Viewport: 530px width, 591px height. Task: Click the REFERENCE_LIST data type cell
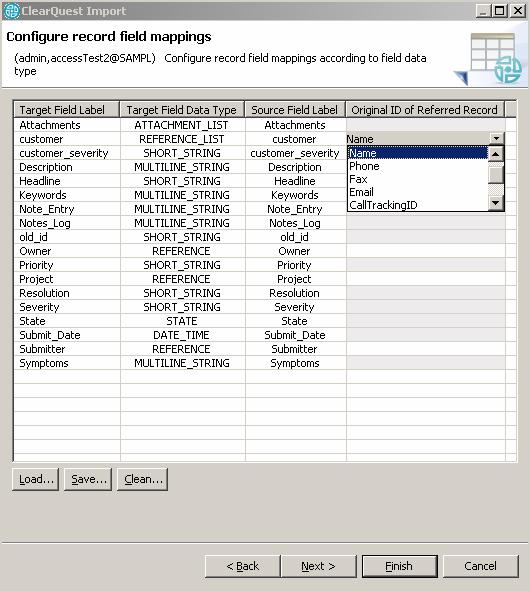[x=182, y=139]
